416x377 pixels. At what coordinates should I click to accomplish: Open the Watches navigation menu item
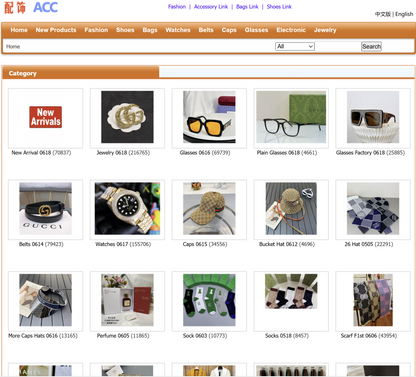point(178,30)
